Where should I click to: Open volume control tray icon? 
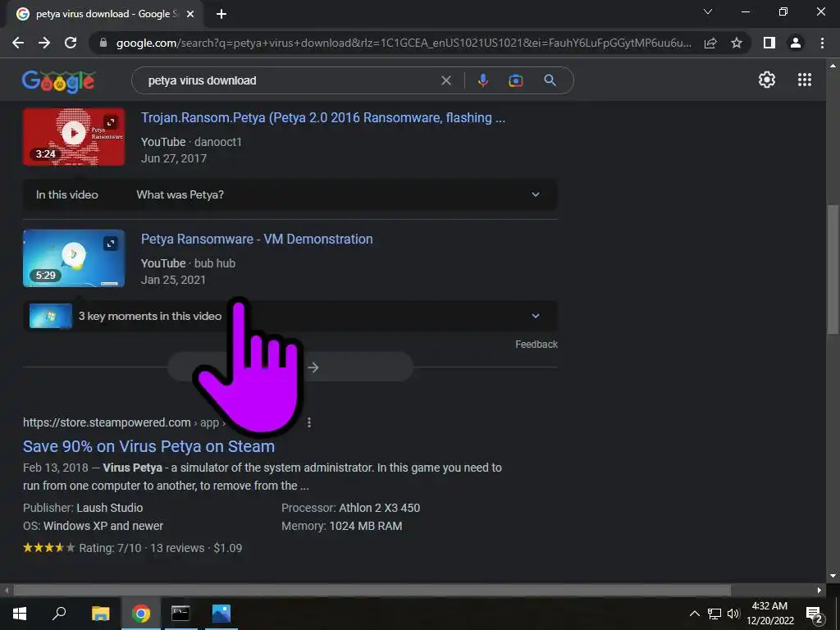pyautogui.click(x=733, y=614)
